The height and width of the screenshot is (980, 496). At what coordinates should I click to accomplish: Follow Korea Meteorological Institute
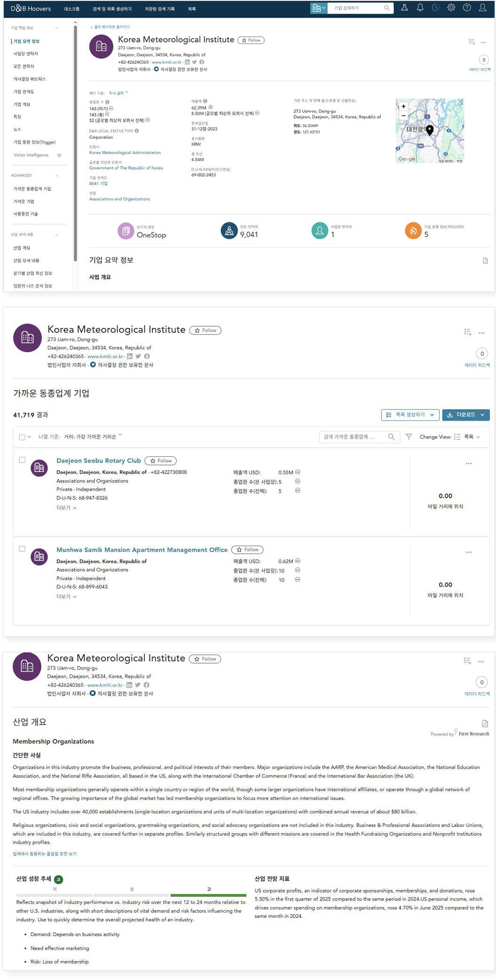(251, 40)
